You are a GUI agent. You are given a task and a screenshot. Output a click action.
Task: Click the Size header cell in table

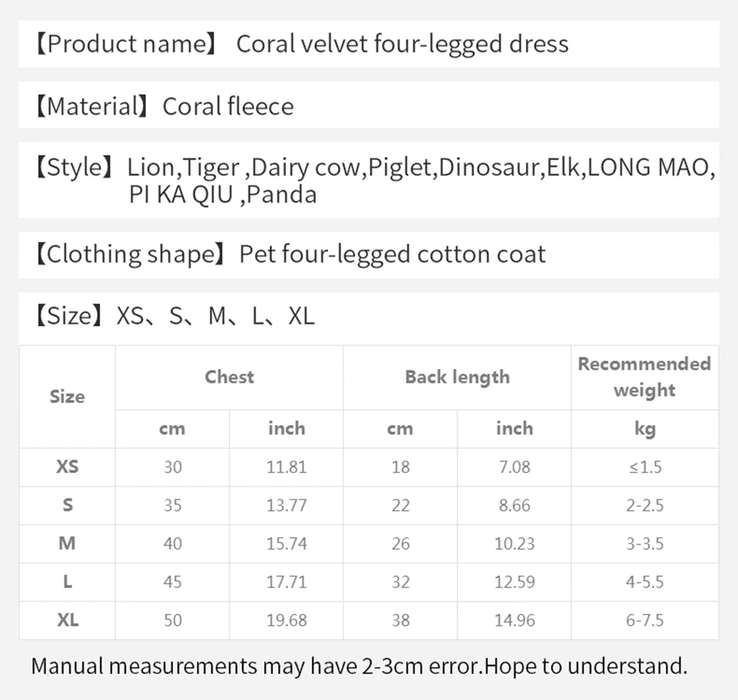point(68,397)
